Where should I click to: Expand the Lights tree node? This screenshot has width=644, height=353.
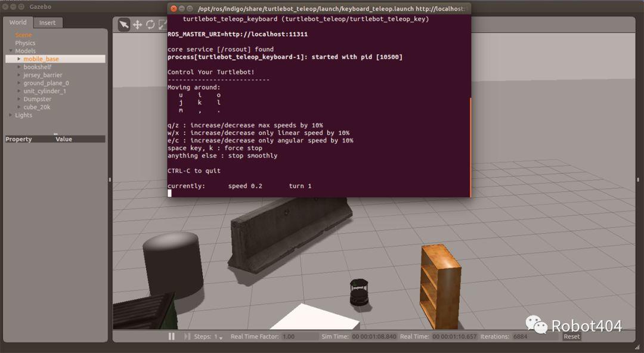coord(11,114)
